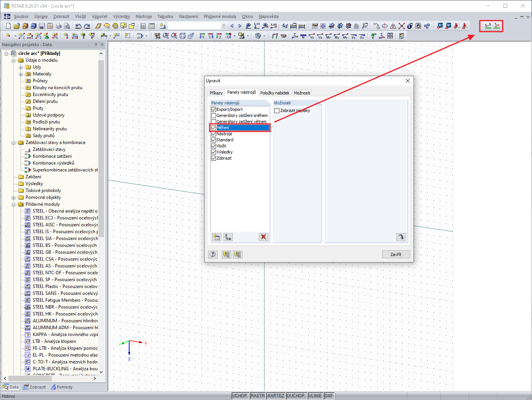Expand the Uzly tree node
The height and width of the screenshot is (400, 532).
tap(21, 67)
